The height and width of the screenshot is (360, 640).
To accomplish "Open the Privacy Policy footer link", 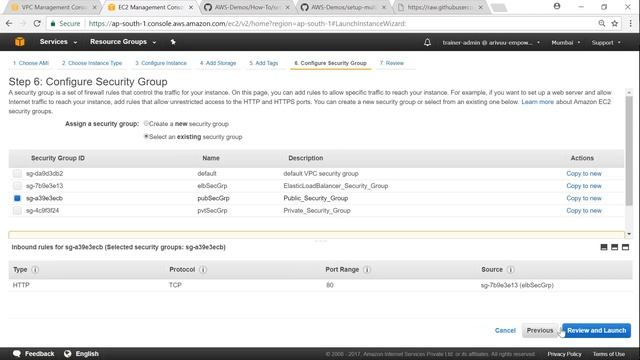I will [x=564, y=354].
